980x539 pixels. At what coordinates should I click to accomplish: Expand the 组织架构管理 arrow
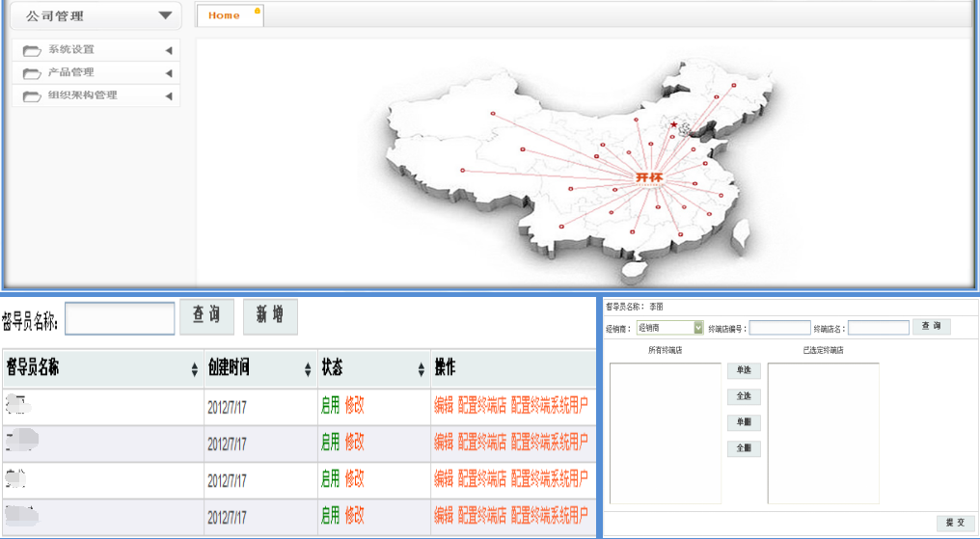pyautogui.click(x=169, y=96)
